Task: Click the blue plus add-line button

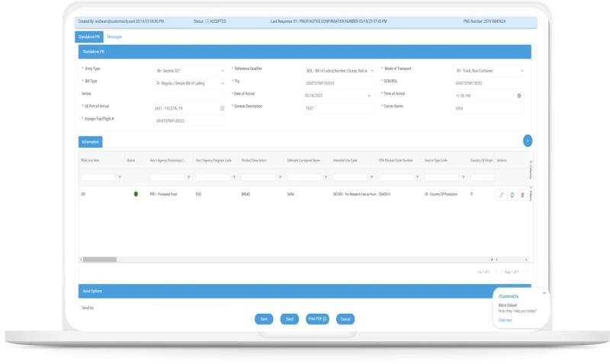Action: click(x=527, y=141)
